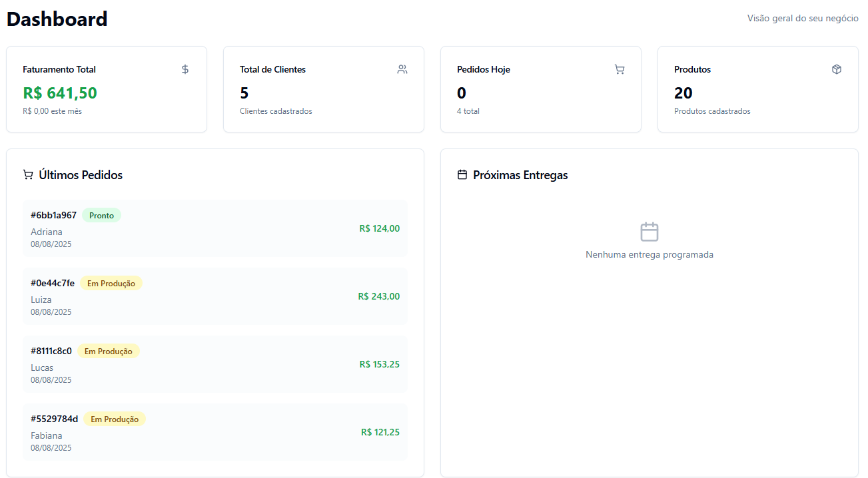
Task: Click Em Produção badge on Luiza's order
Action: pyautogui.click(x=111, y=284)
